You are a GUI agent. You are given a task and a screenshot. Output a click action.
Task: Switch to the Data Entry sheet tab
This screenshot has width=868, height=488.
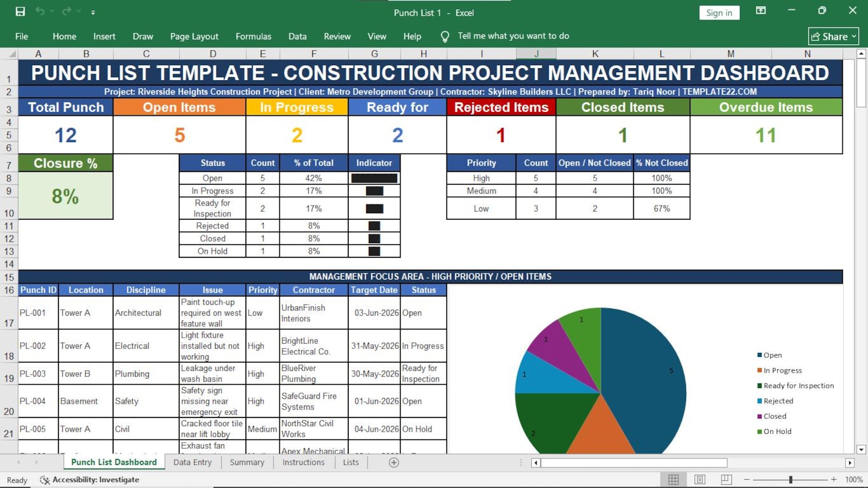pyautogui.click(x=192, y=462)
